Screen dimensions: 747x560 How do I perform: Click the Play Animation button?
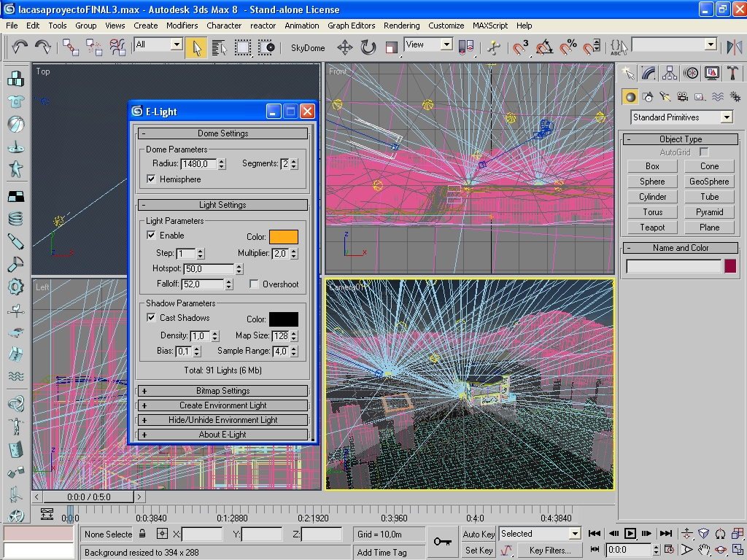(630, 533)
